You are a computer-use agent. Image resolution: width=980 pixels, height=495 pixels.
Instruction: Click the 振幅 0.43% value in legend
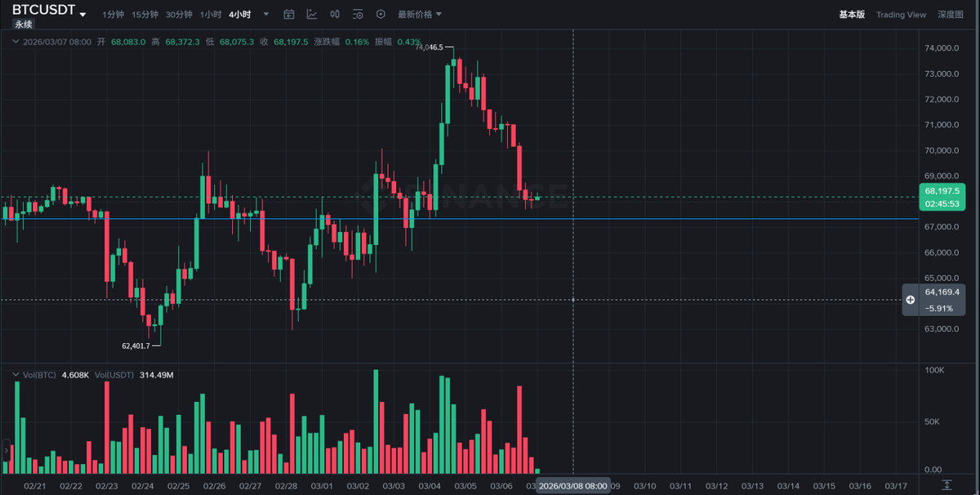409,42
